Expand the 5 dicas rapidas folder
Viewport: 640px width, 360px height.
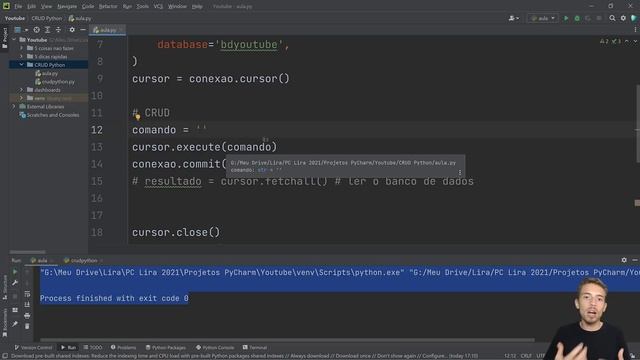pyautogui.click(x=22, y=56)
